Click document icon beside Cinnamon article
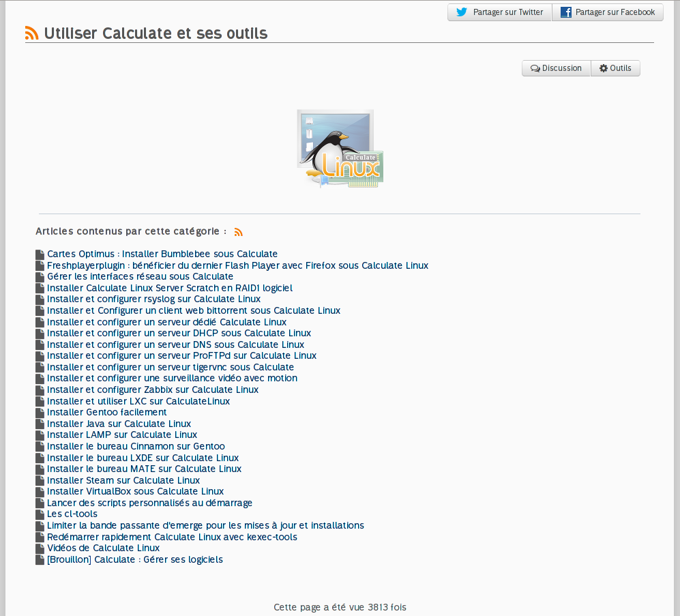 coord(40,447)
